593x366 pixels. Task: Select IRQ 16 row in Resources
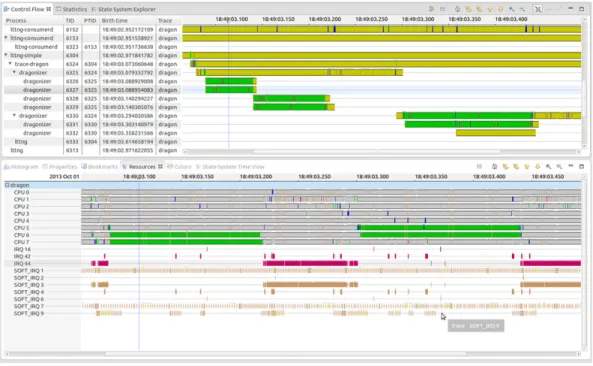(x=22, y=249)
